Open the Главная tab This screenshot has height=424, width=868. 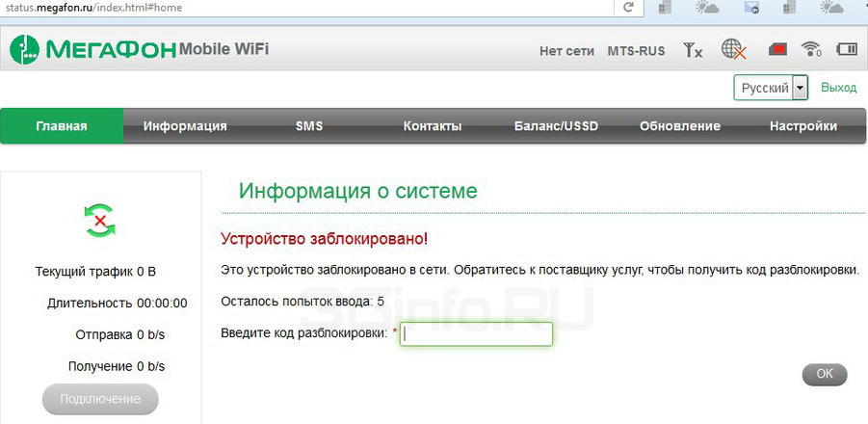(x=62, y=125)
